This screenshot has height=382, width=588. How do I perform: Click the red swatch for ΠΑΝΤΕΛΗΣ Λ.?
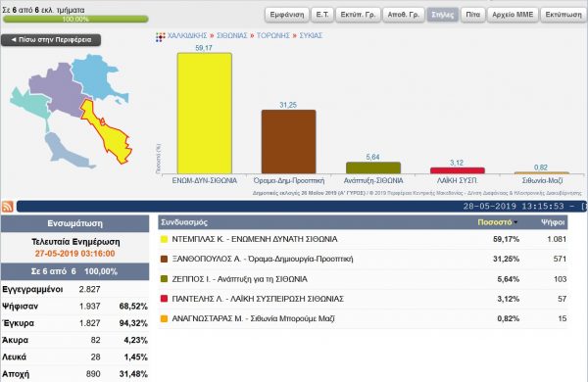pos(164,299)
